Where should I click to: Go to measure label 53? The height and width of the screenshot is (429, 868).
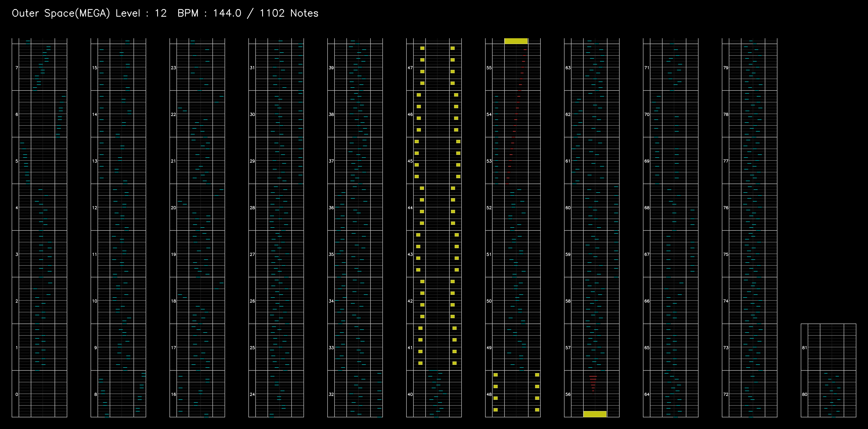click(x=489, y=161)
